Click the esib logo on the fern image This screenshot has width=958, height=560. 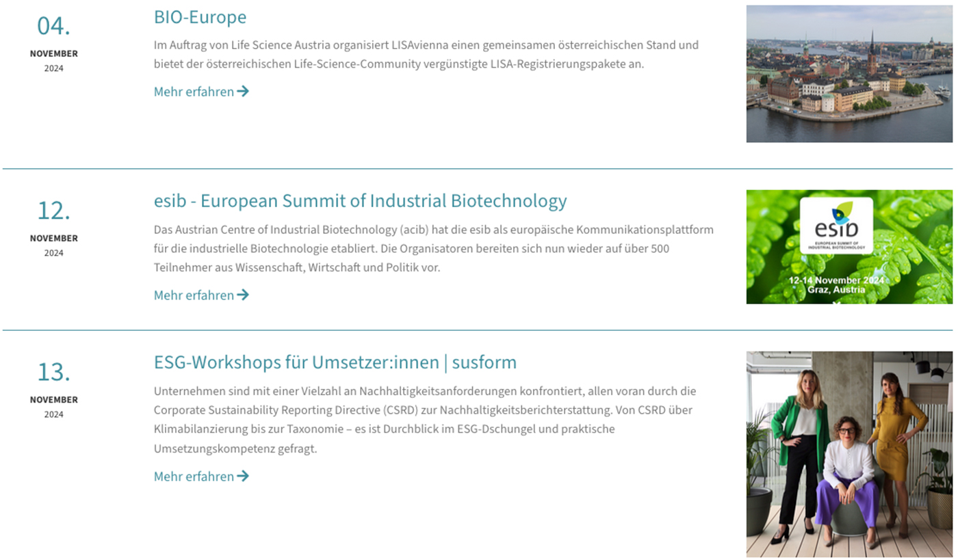(836, 226)
